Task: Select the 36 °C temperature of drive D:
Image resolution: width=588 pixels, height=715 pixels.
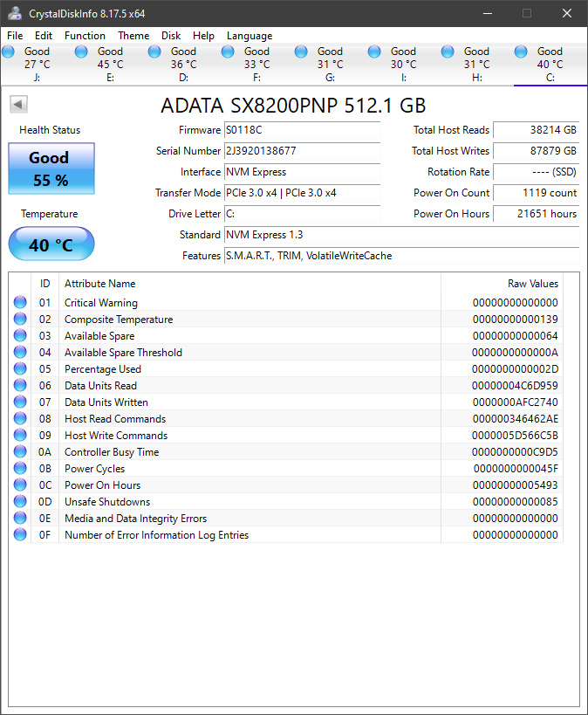Action: click(x=184, y=65)
